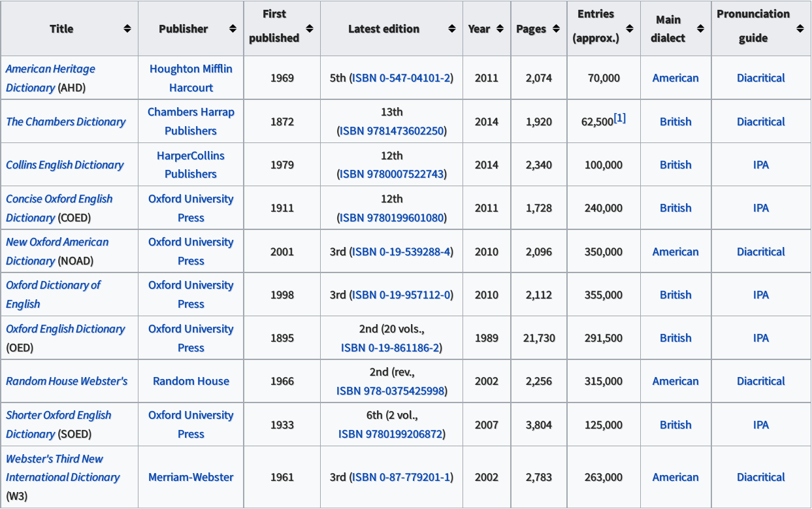Open Shorter Oxford English Dictionary link
Viewport: 812px width, 509px height.
click(x=58, y=424)
